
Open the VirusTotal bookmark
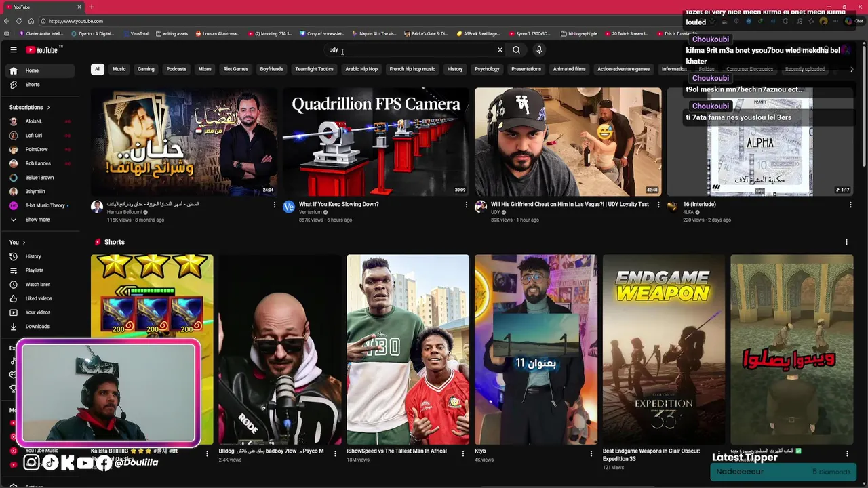(135, 33)
